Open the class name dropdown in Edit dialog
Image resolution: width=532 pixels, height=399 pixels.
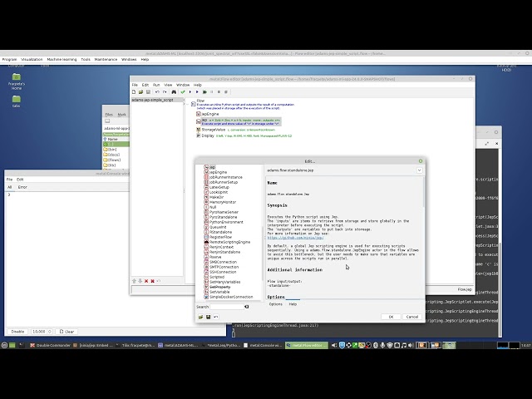tap(419, 170)
